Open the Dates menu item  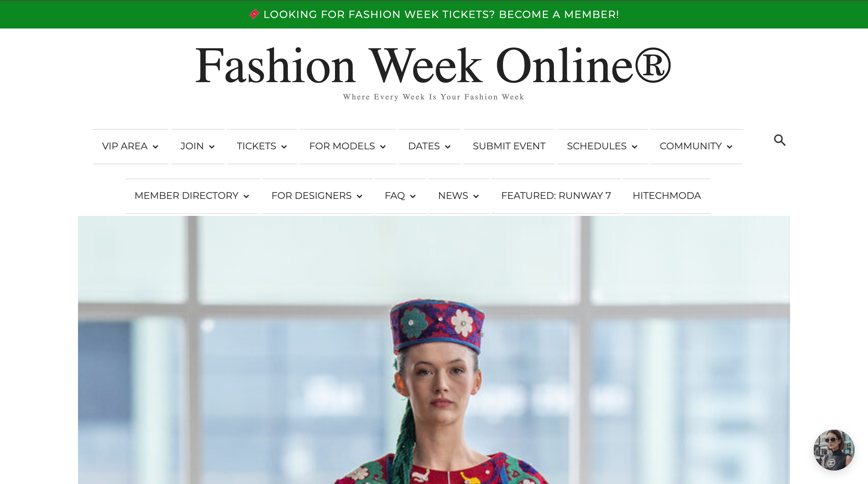click(x=429, y=146)
